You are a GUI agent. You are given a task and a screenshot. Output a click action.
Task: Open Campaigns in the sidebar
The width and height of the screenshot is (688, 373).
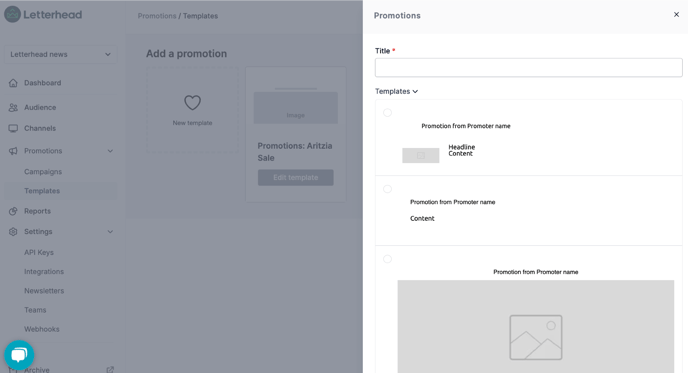pos(43,172)
